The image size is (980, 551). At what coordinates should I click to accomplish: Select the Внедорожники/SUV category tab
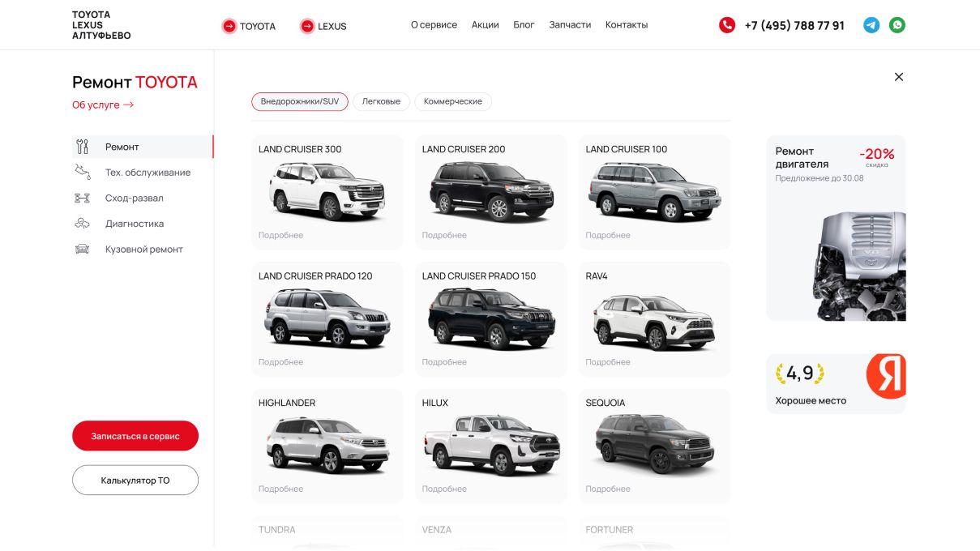300,101
